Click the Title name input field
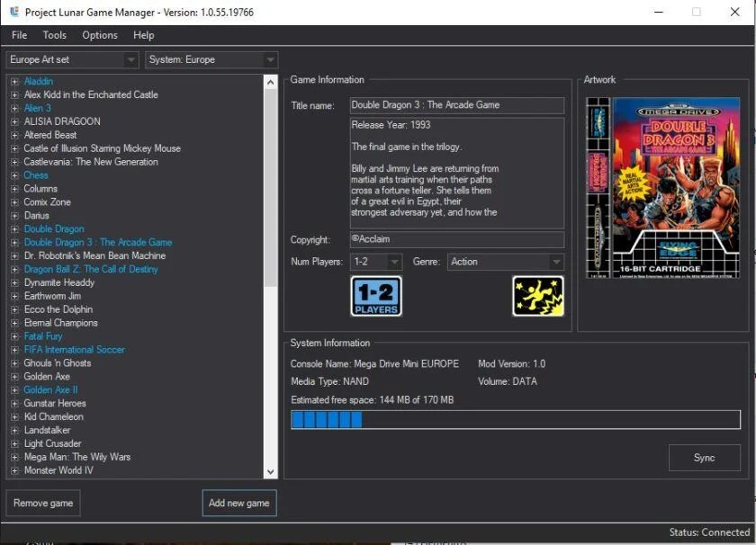Screen dimensions: 756x545 coord(457,105)
